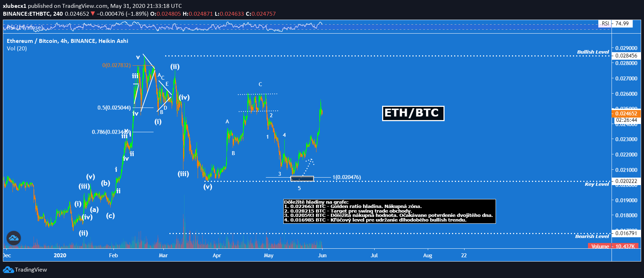
Task: Select the black notes box with key levels
Action: [x=389, y=211]
